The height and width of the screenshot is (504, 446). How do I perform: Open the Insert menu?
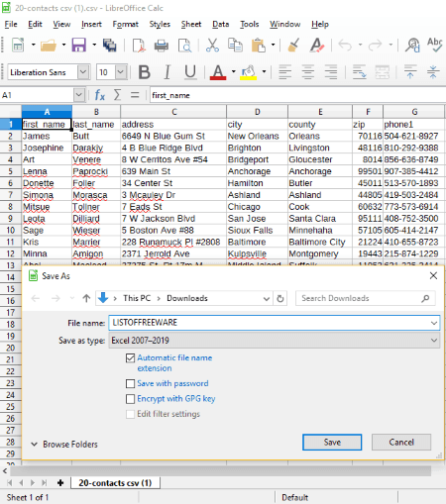(91, 24)
